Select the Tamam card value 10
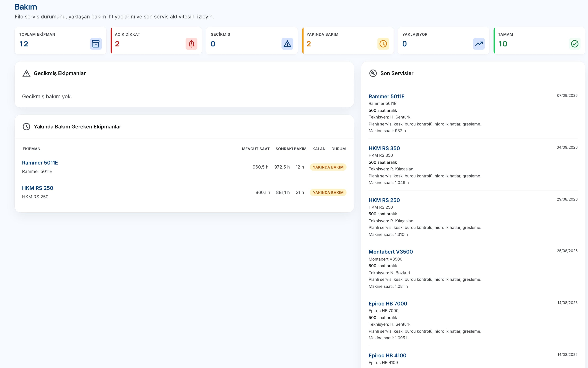588x368 pixels. point(503,44)
